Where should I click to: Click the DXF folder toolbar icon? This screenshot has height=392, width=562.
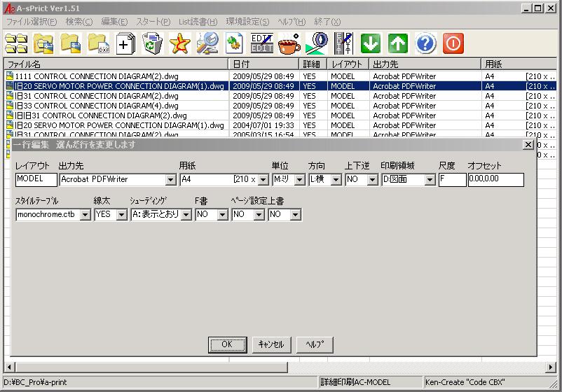(x=99, y=44)
